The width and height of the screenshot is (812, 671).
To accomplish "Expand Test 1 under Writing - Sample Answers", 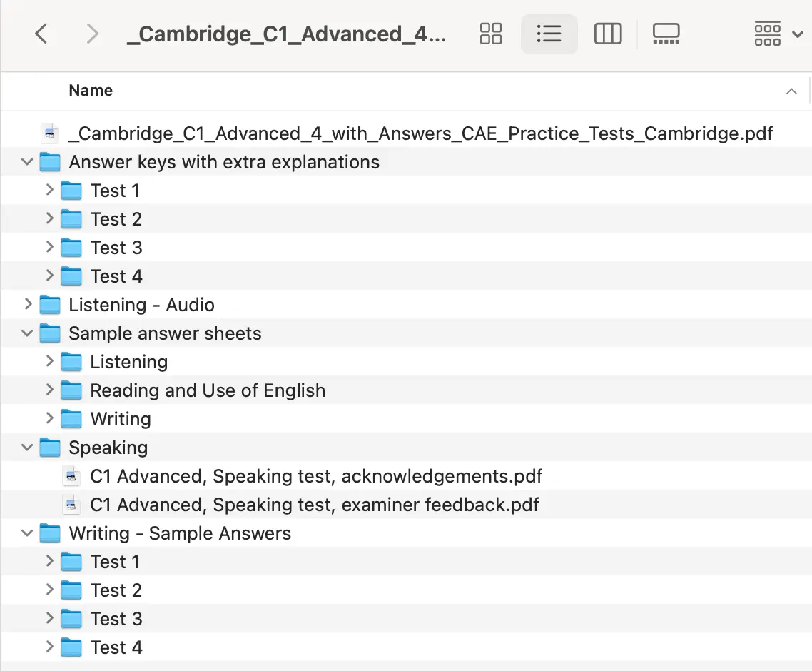I will tap(49, 560).
